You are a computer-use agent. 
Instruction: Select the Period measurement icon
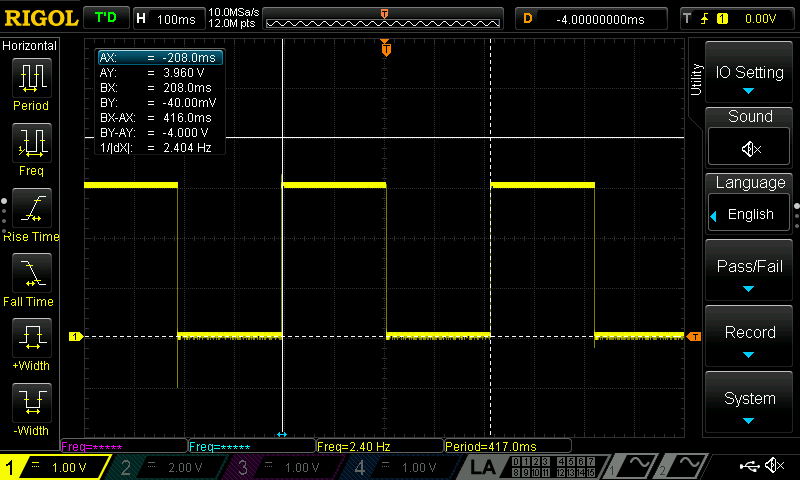pyautogui.click(x=32, y=78)
